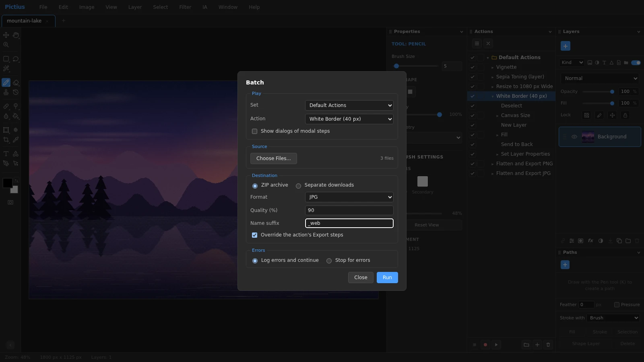The image size is (644, 362).
Task: Select the Separate downloads option
Action: pyautogui.click(x=298, y=185)
